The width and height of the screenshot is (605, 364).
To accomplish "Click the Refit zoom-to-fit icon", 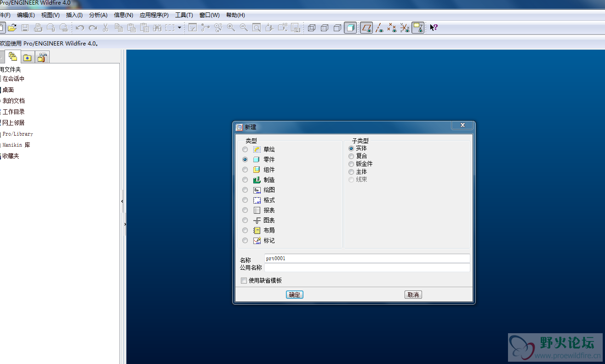I will (257, 28).
